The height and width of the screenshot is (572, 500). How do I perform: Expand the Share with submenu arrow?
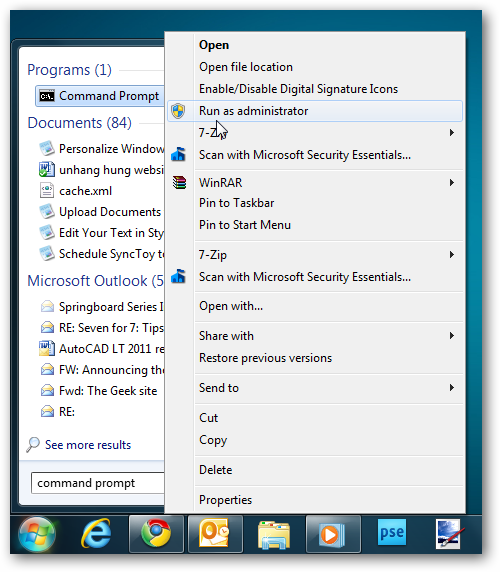(452, 335)
